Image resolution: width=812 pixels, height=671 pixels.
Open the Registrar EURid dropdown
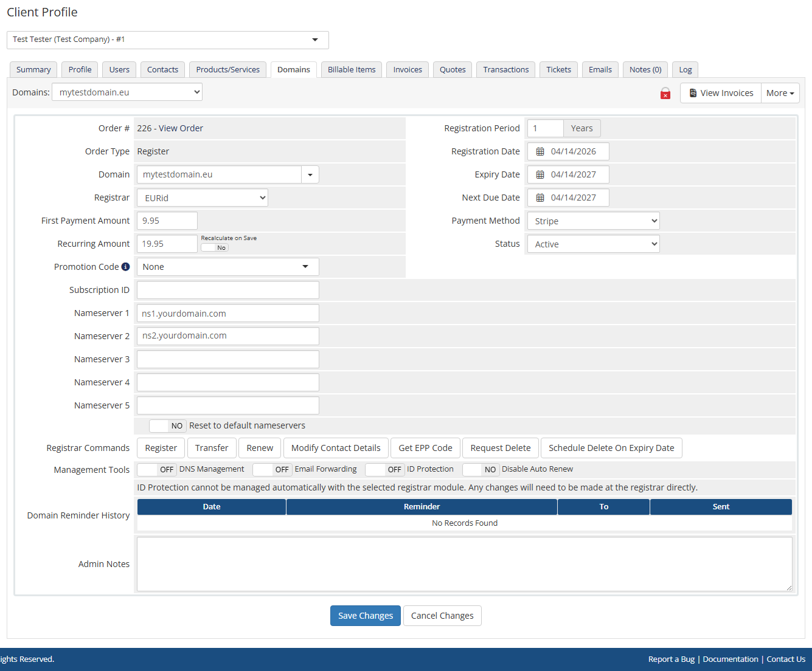pyautogui.click(x=203, y=198)
